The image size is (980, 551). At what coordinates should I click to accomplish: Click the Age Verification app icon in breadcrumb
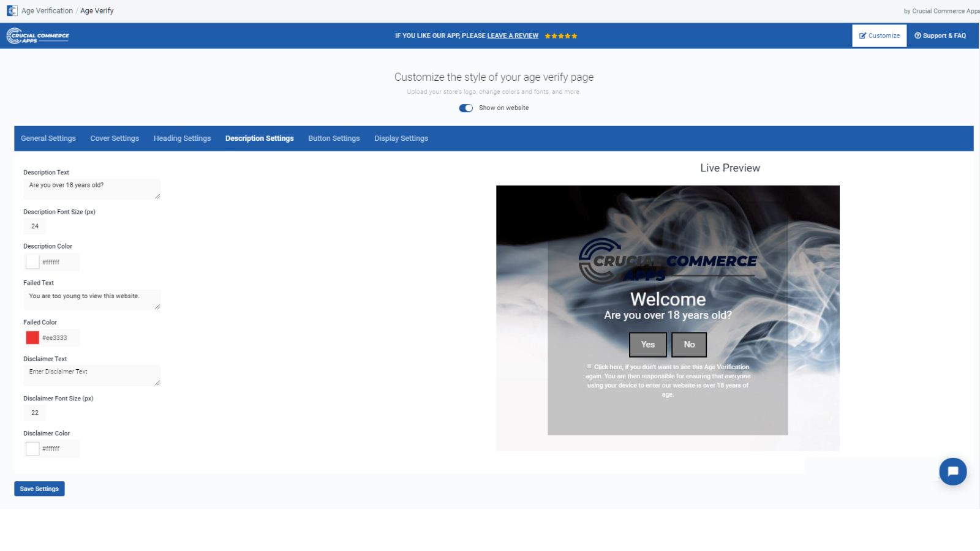pyautogui.click(x=12, y=10)
